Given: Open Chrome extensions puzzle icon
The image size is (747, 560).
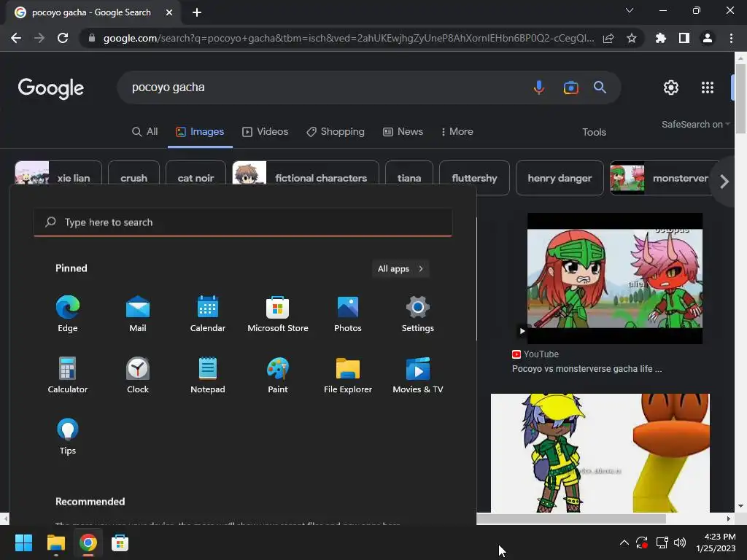Looking at the screenshot, I should point(660,38).
